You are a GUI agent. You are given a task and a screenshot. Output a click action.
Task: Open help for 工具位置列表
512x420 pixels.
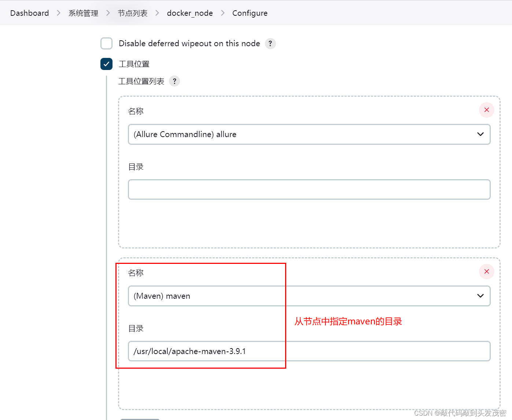[x=174, y=81]
